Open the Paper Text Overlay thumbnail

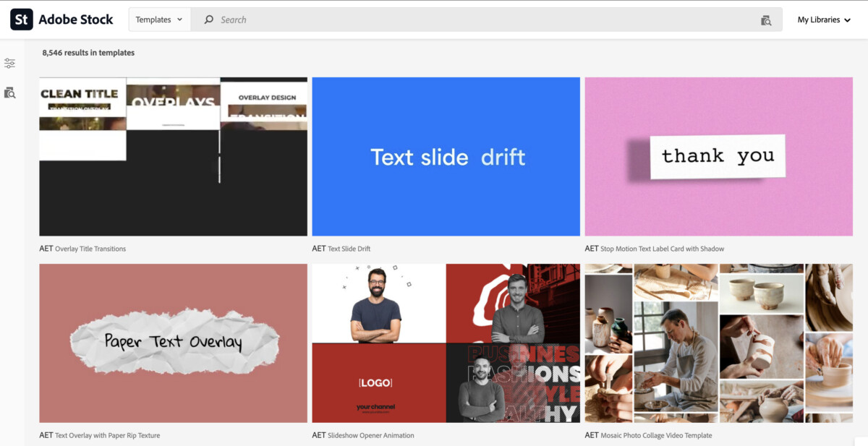[x=173, y=343]
